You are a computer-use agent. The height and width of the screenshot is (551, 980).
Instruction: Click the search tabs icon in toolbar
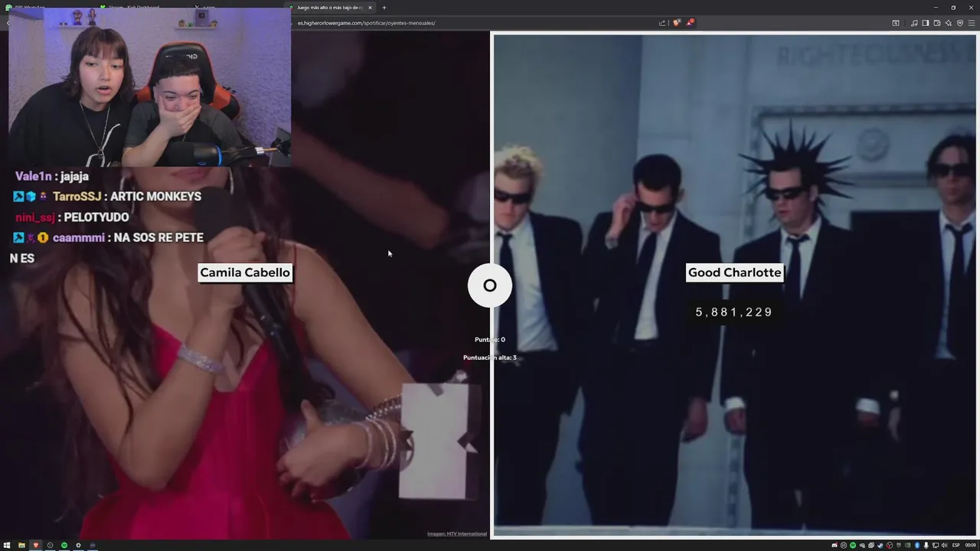coord(896,23)
